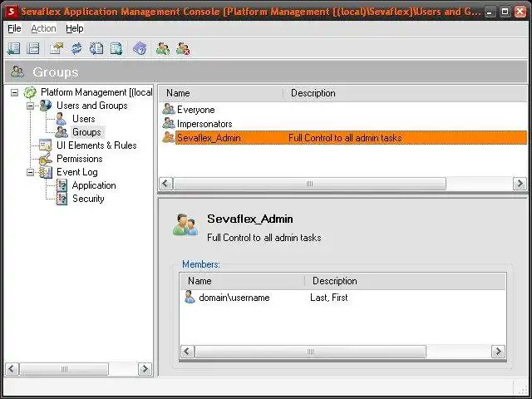Viewport: 532px width, 399px height.
Task: Click the globe icon next to Users and Groups
Action: [x=46, y=106]
